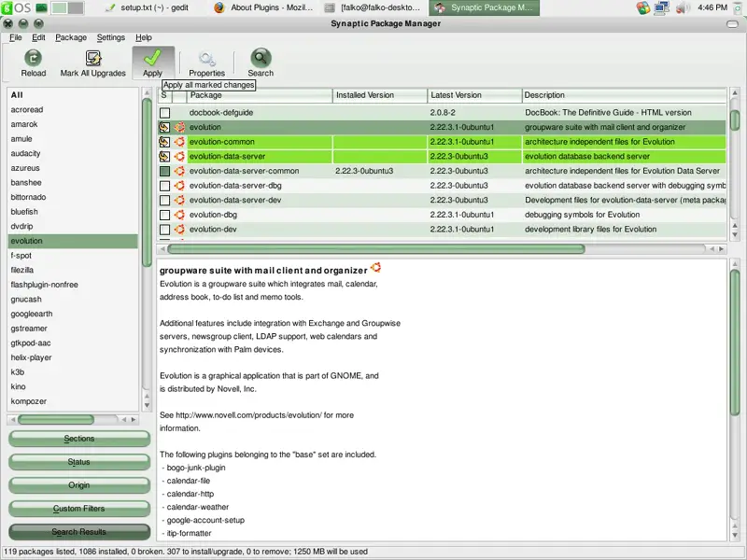Open the Settings menu

pyautogui.click(x=111, y=37)
